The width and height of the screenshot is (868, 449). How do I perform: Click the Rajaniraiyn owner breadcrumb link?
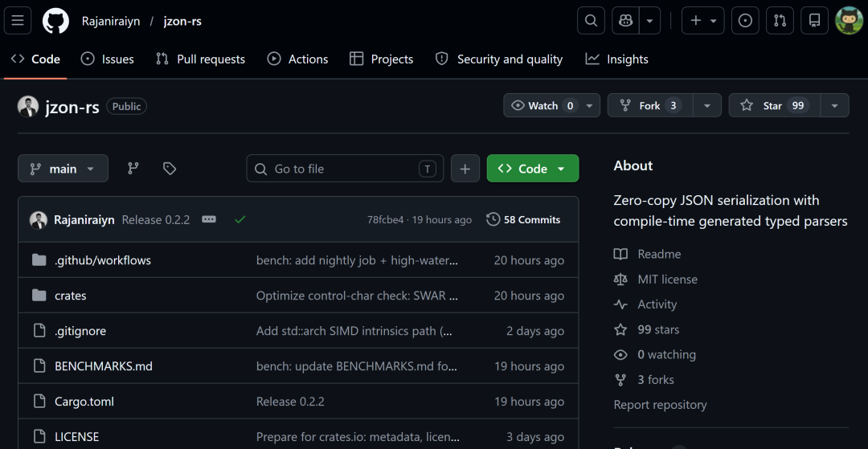111,22
